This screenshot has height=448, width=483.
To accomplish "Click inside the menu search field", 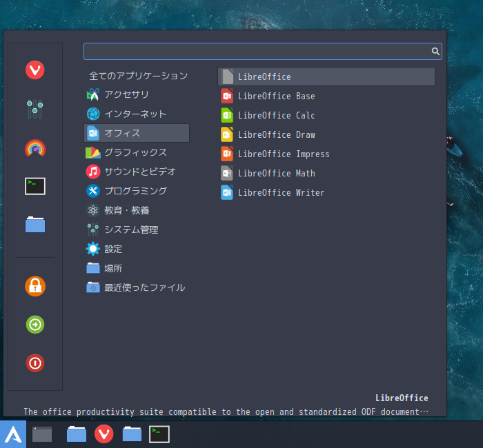I will (x=262, y=51).
